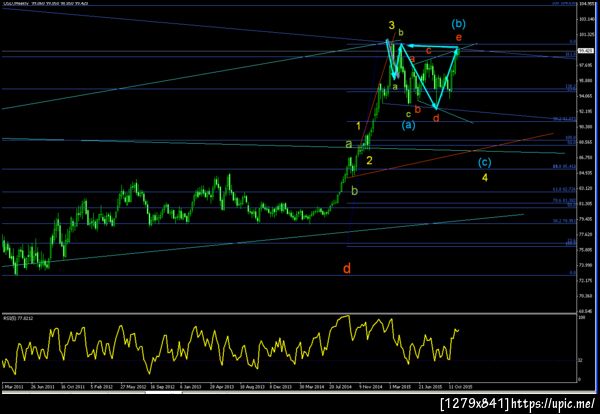Click the RSI(5) 77.8212 indicator label
The image size is (600, 414).
tap(16, 318)
